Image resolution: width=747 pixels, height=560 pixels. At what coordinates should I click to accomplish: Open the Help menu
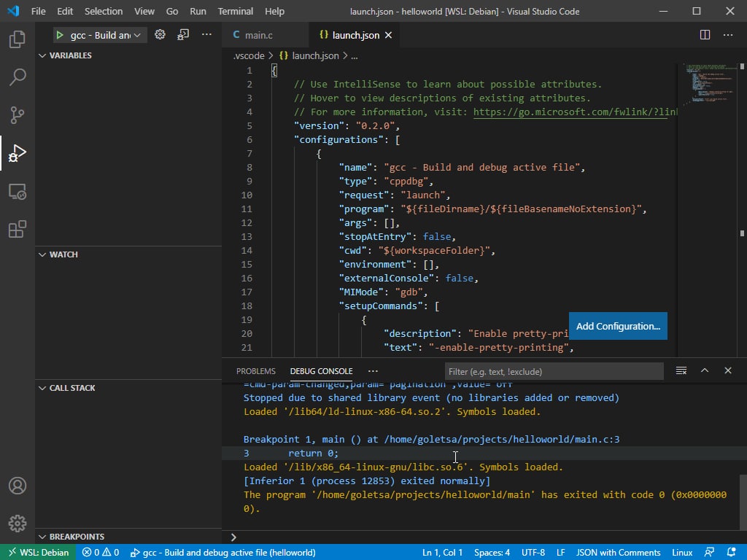pyautogui.click(x=274, y=11)
